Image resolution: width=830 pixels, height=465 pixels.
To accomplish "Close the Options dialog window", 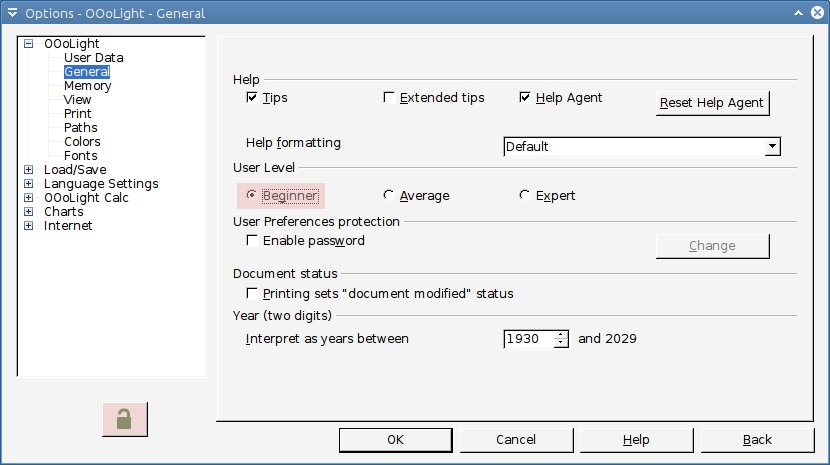I will [x=817, y=13].
